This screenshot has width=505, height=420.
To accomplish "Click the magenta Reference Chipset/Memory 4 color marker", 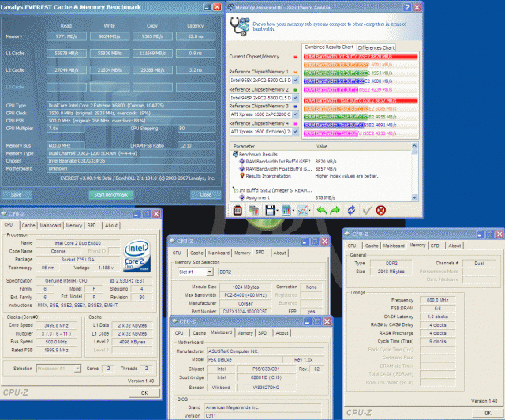I will pyautogui.click(x=295, y=124).
